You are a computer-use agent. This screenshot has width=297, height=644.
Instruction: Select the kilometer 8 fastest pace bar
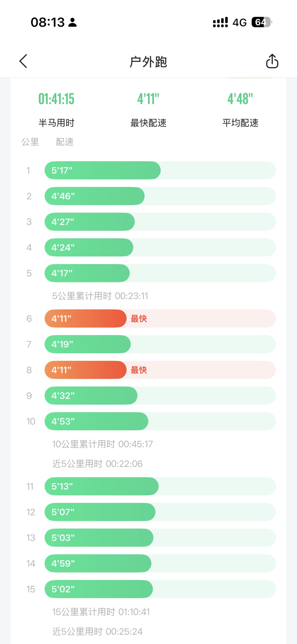[x=86, y=370]
